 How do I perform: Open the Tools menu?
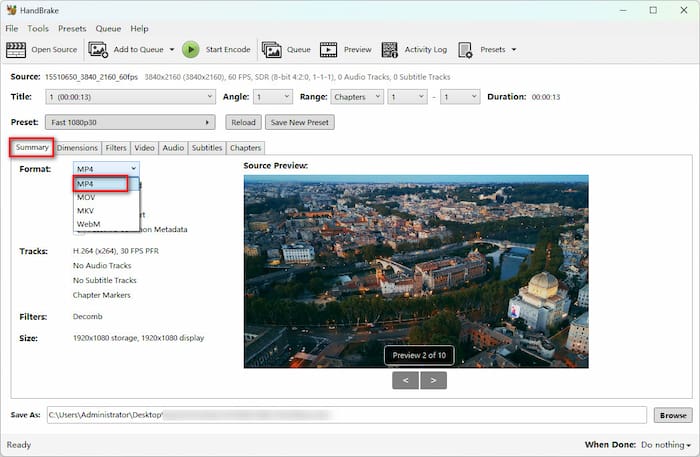tap(38, 29)
